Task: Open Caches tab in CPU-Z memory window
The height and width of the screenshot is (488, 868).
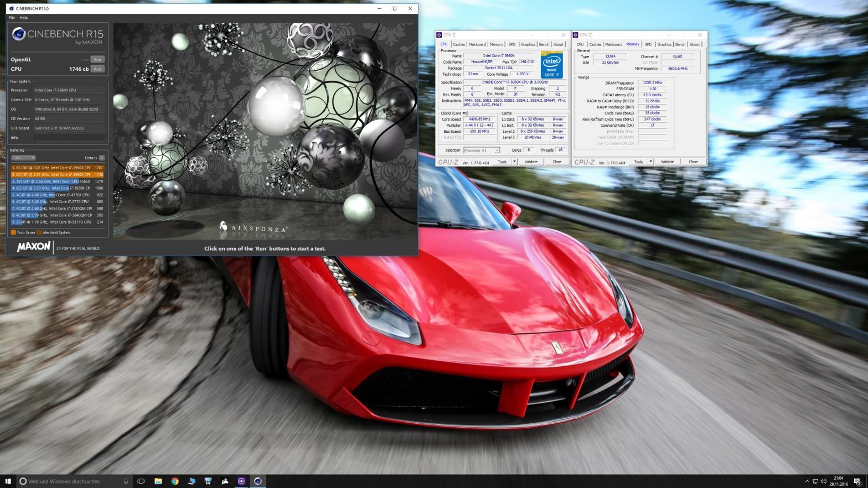Action: pos(595,44)
